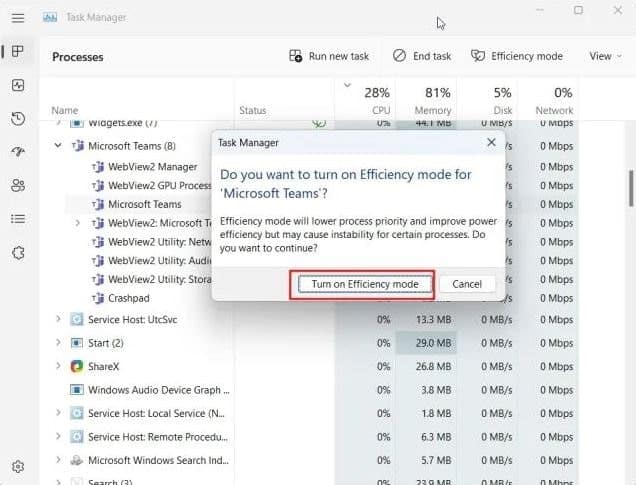Viewport: 636px width, 485px height.
Task: Expand Service Host: Local Service row
Action: click(x=58, y=413)
